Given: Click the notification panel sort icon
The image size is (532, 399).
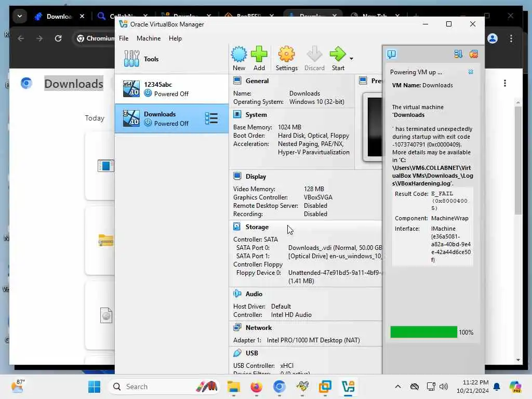Looking at the screenshot, I should [x=458, y=54].
